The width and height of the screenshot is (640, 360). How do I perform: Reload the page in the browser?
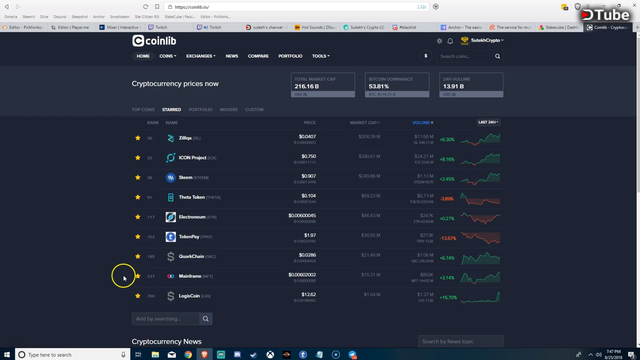point(145,7)
